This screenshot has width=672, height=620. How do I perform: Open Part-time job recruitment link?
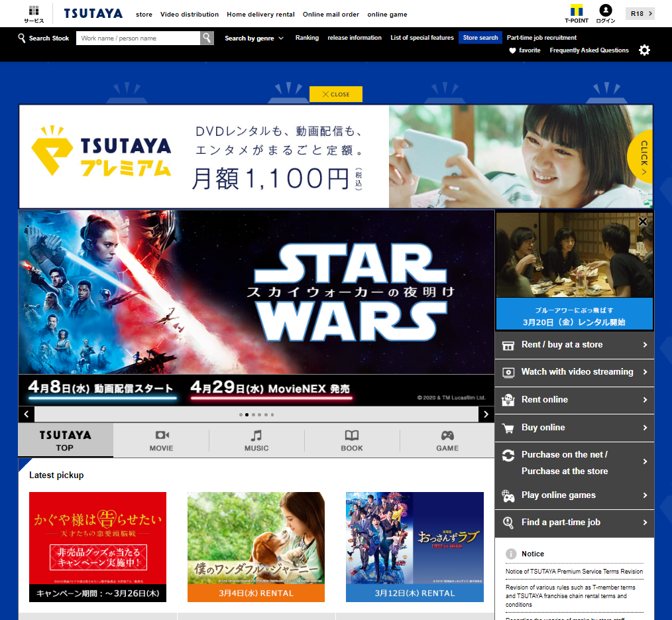(x=541, y=38)
